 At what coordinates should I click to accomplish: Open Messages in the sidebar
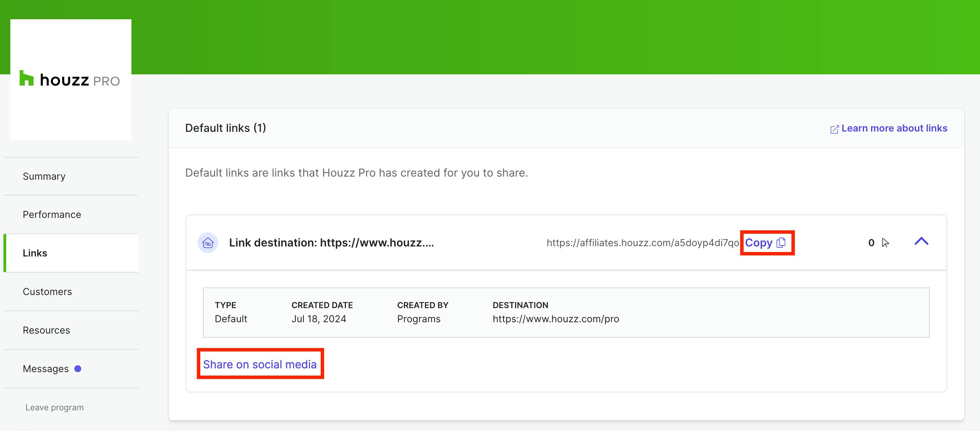tap(71, 369)
